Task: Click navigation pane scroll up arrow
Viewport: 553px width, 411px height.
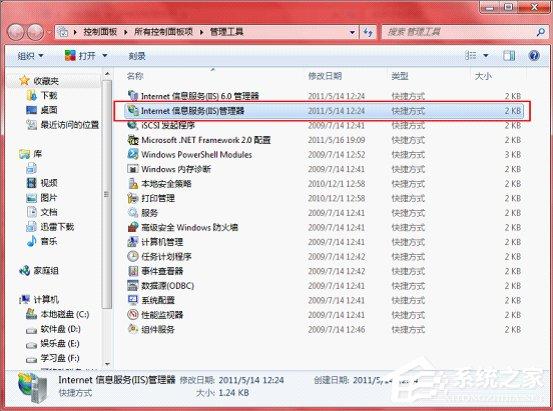Action: pos(107,74)
